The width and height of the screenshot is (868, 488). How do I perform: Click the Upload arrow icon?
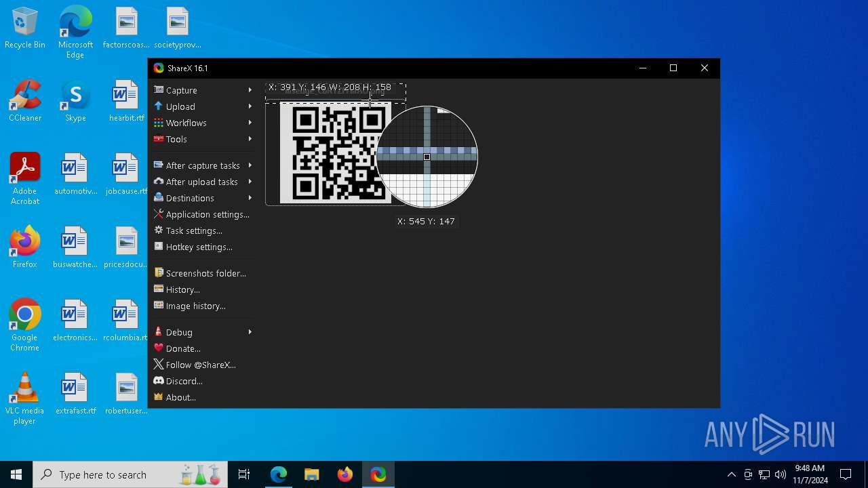159,106
